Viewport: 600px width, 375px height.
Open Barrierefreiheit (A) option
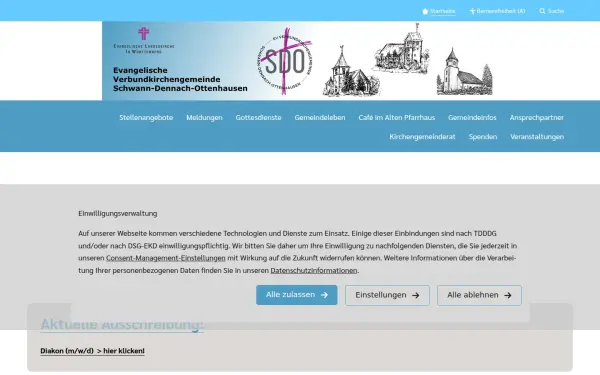(501, 11)
